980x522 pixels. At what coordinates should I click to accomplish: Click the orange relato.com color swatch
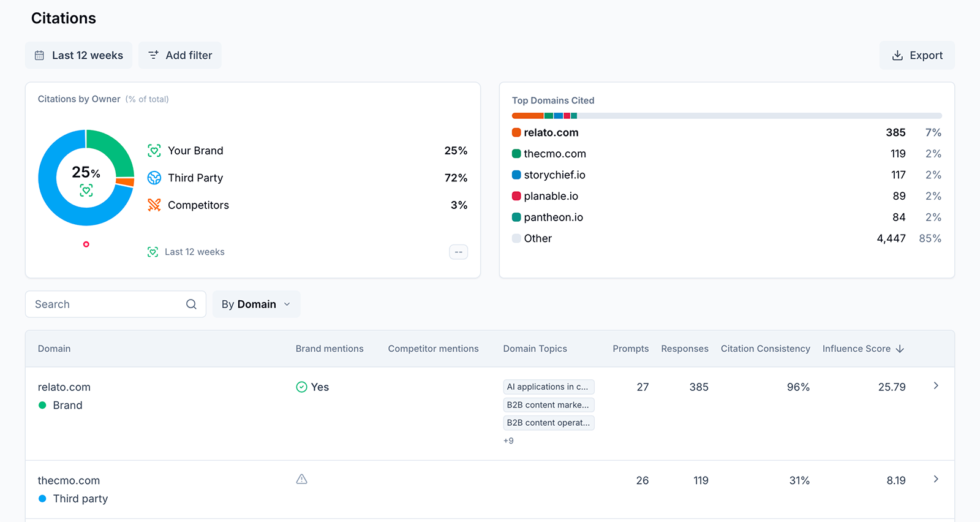pyautogui.click(x=516, y=132)
